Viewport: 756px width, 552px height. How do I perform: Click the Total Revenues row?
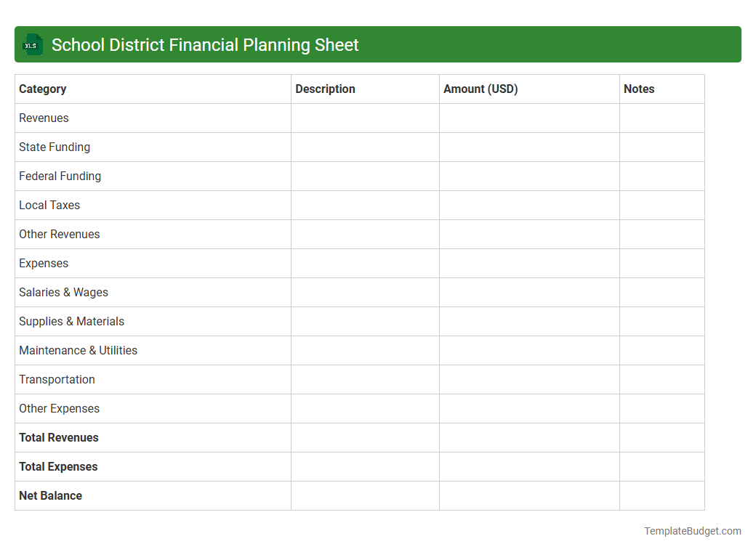pyautogui.click(x=58, y=437)
